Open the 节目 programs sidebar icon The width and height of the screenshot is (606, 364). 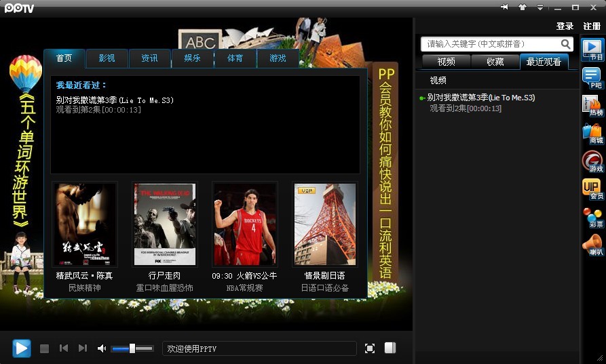[592, 49]
